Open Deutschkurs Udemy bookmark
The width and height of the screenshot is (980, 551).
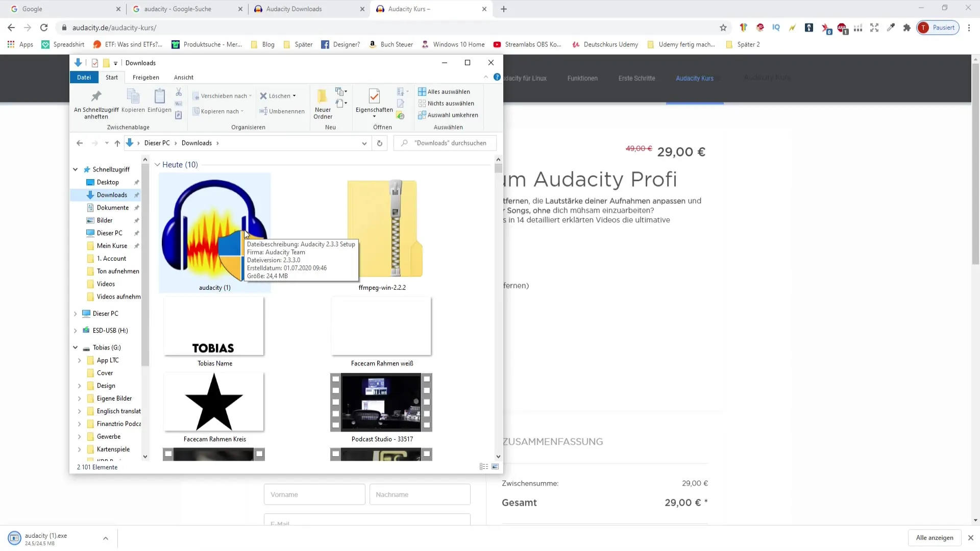(605, 44)
